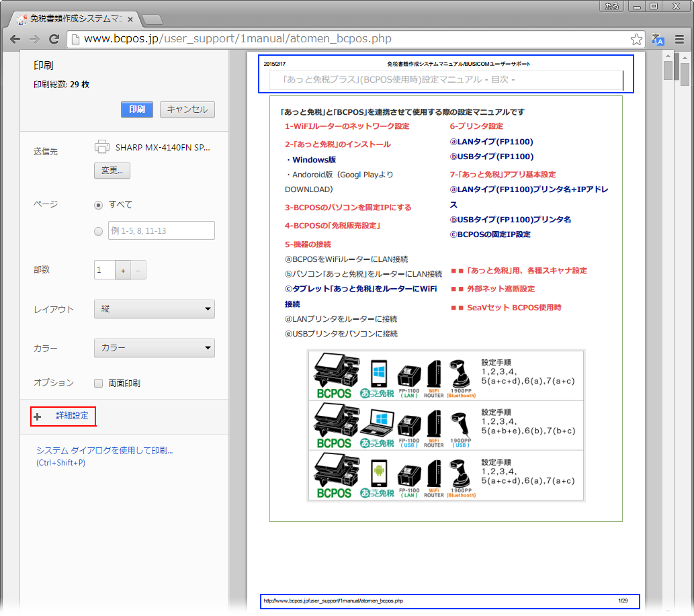
Task: Click the キャンセル button
Action: coord(187,109)
